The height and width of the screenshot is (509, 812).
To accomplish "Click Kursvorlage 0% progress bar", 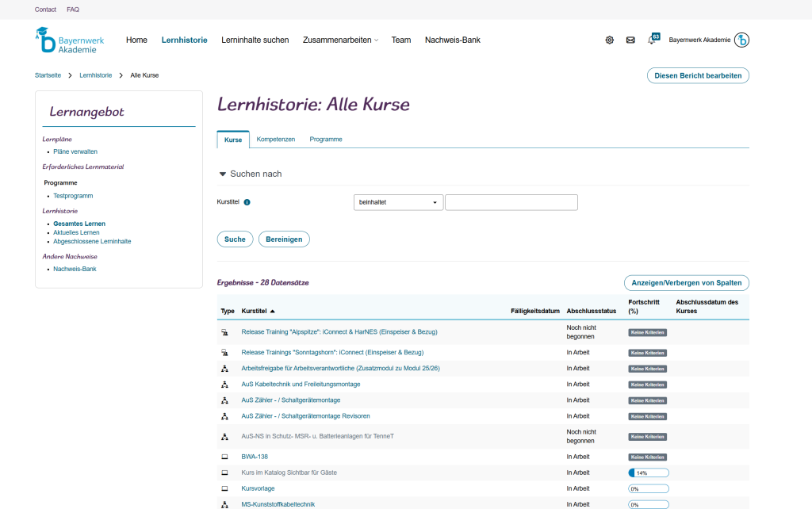I will [x=649, y=489].
